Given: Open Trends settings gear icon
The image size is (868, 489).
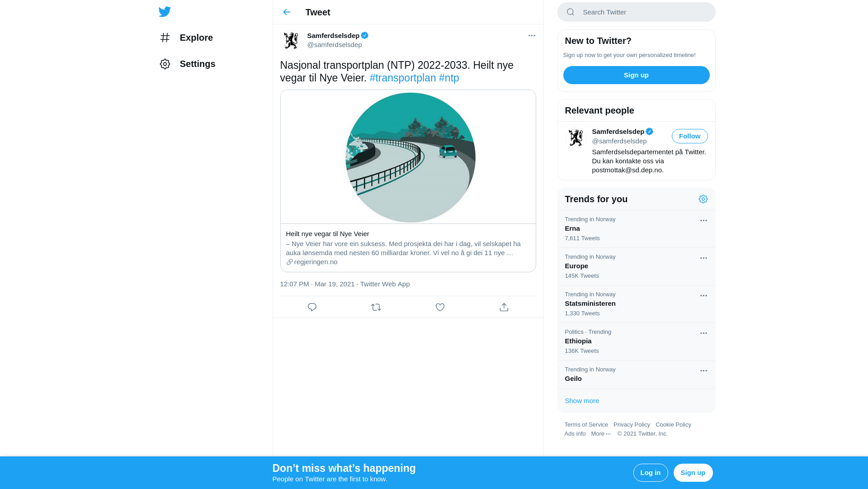Looking at the screenshot, I should point(703,199).
